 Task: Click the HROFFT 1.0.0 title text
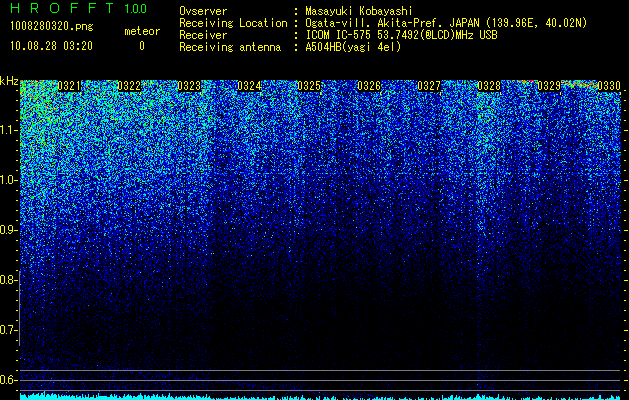[78, 8]
